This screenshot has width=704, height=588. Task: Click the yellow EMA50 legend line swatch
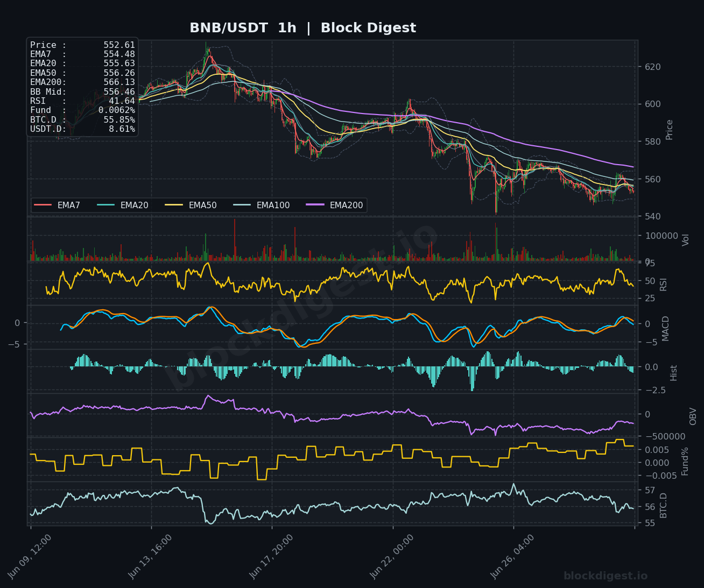(x=174, y=205)
